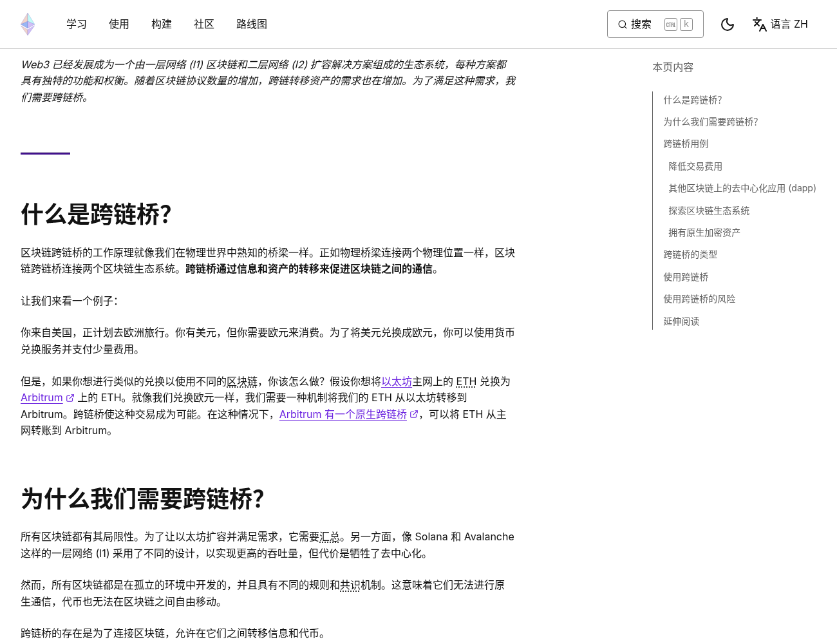Go to 探索区块链生态系统 subsection
Screen dimensions: 837x644
click(x=709, y=211)
